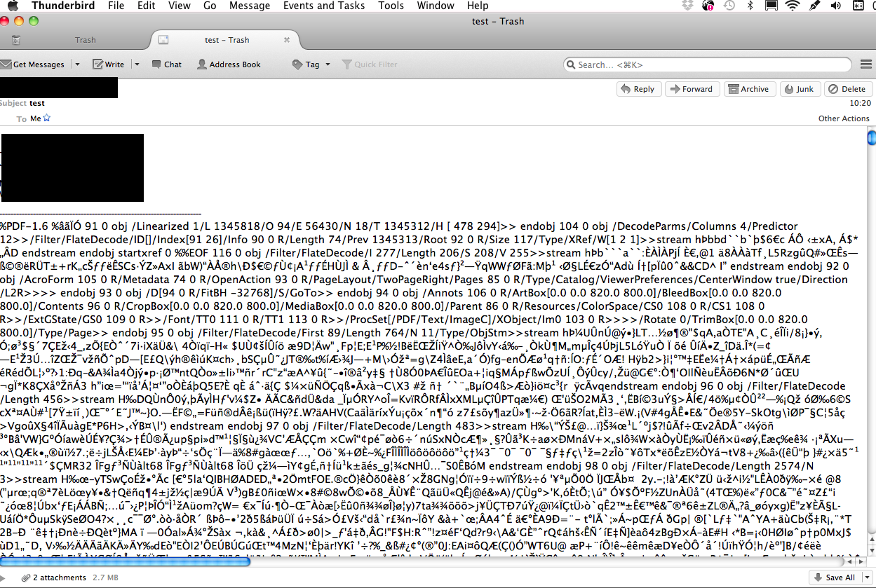Screen dimensions: 876x588
Task: Click the Time Machine menu bar icon
Action: pyautogui.click(x=729, y=6)
